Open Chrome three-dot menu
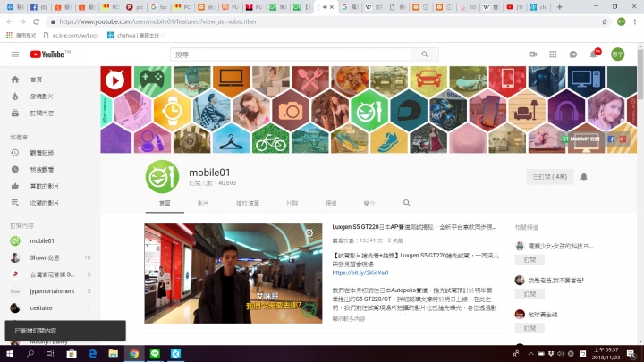 click(x=635, y=21)
